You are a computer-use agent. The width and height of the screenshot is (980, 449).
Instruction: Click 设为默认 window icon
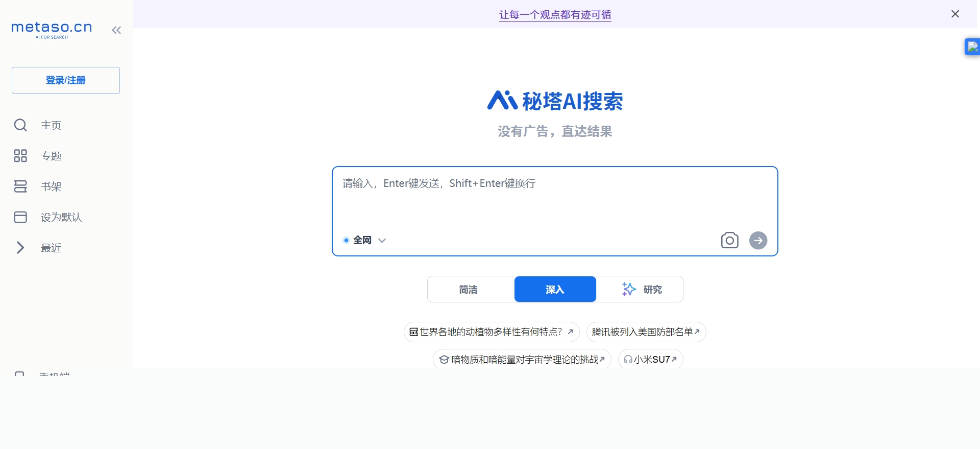(x=20, y=217)
